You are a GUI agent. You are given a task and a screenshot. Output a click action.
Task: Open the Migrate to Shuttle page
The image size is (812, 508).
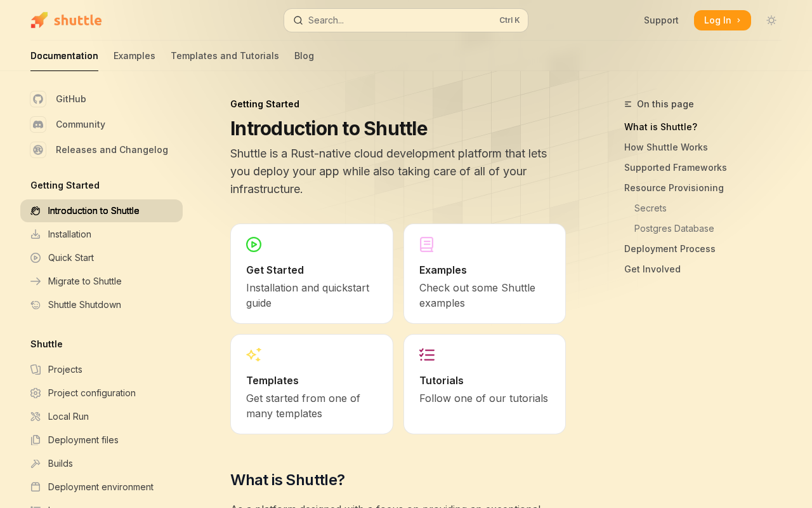[x=101, y=281]
